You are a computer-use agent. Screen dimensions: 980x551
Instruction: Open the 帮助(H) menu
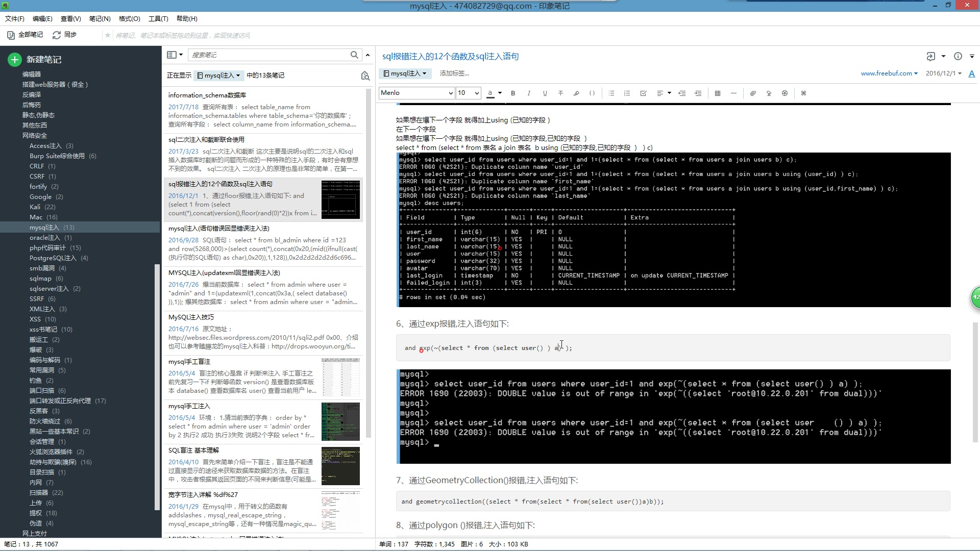point(187,18)
